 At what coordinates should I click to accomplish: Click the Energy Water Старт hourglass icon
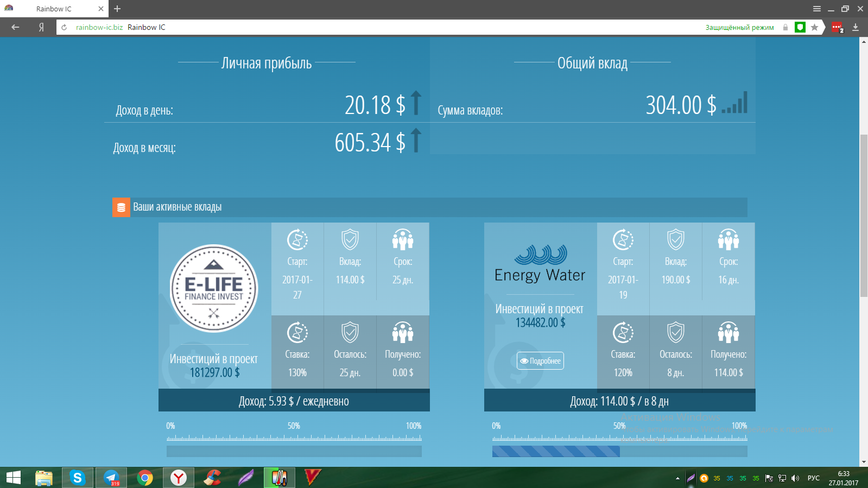pos(623,239)
